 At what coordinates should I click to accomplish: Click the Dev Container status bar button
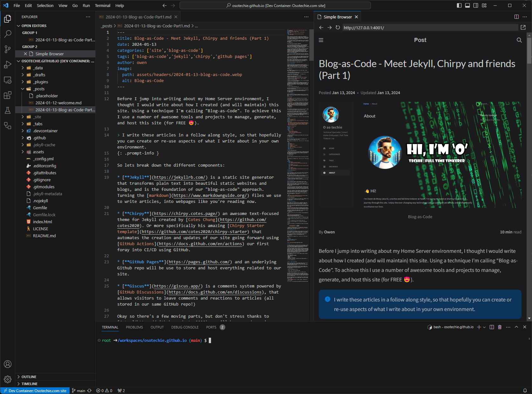point(35,391)
